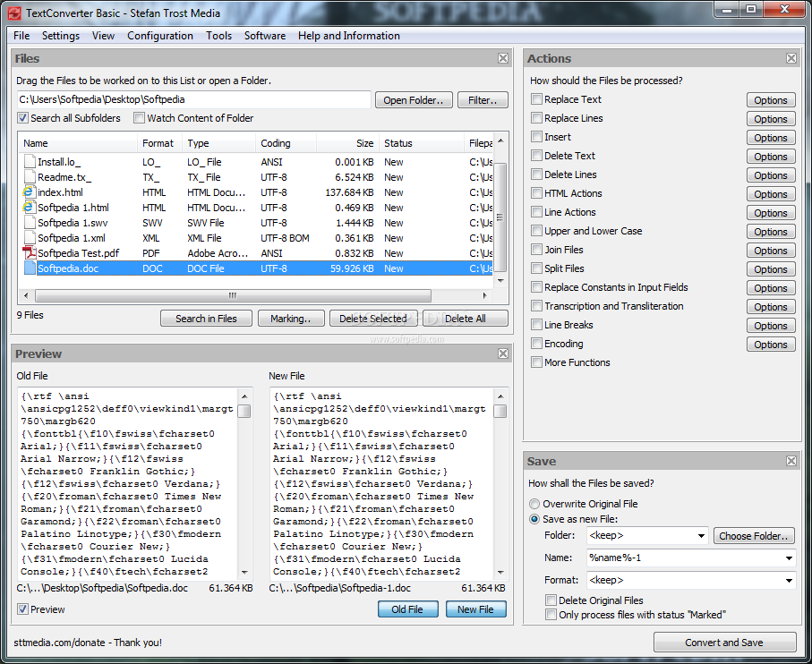Open the Settings menu

click(x=61, y=36)
